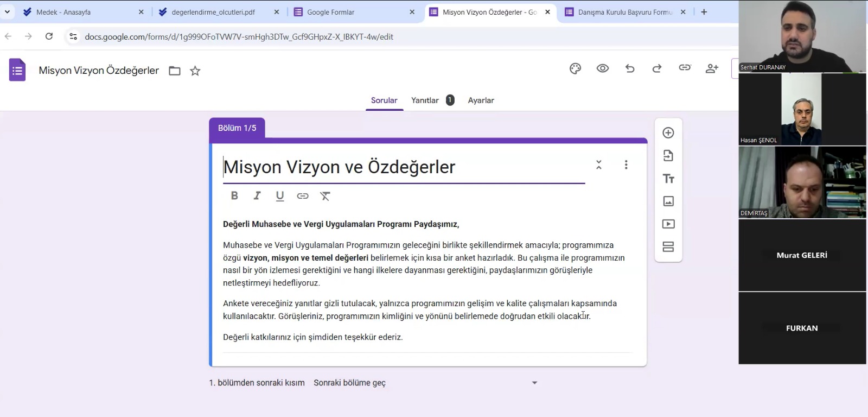
Task: Preview the form with eye icon
Action: 602,68
